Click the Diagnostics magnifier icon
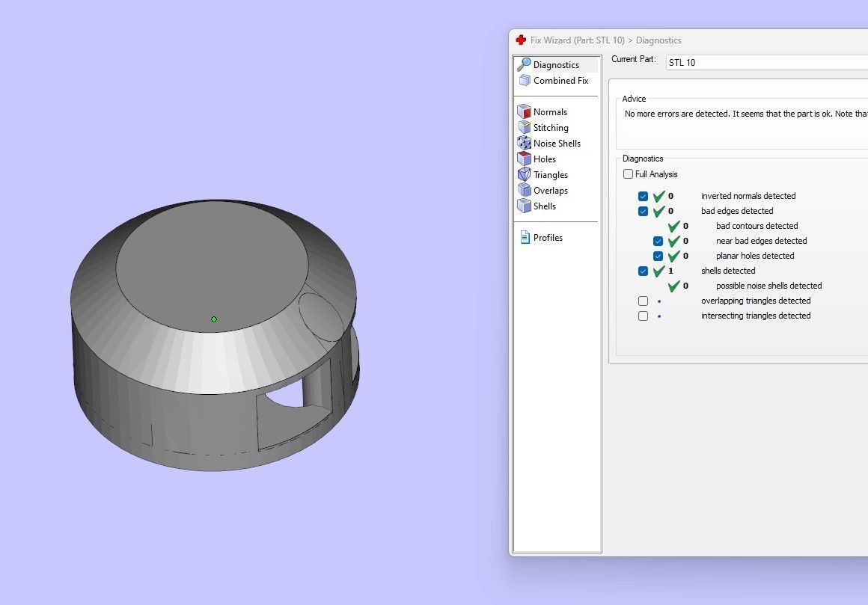 (524, 65)
